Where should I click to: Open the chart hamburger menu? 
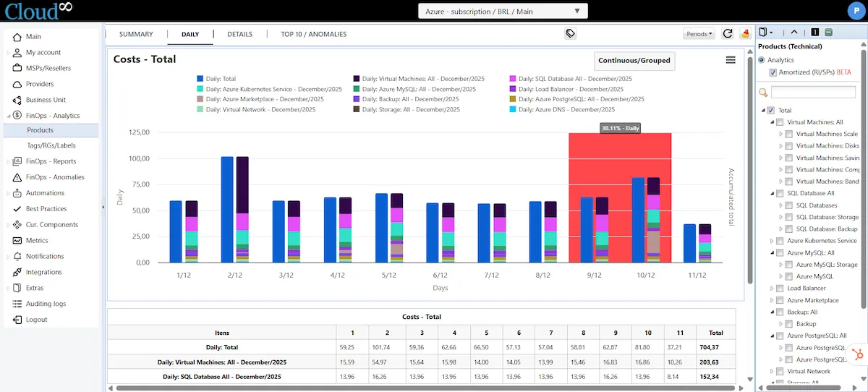click(731, 60)
